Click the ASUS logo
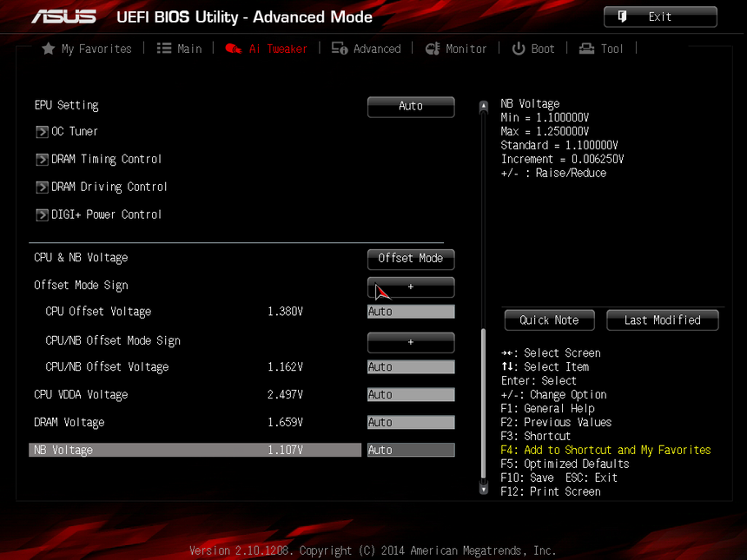Viewport: 747px width, 560px height. 63,16
